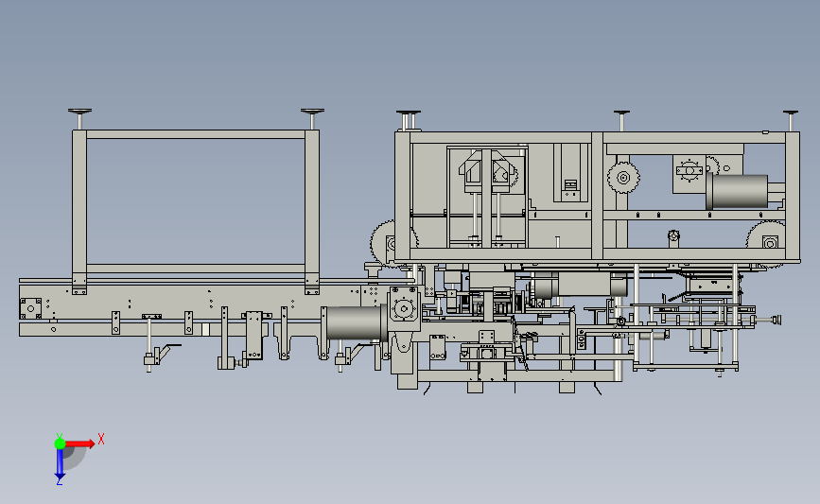Select the round gearbox flange plate at conveyor end
This screenshot has width=820, height=504.
404,308
